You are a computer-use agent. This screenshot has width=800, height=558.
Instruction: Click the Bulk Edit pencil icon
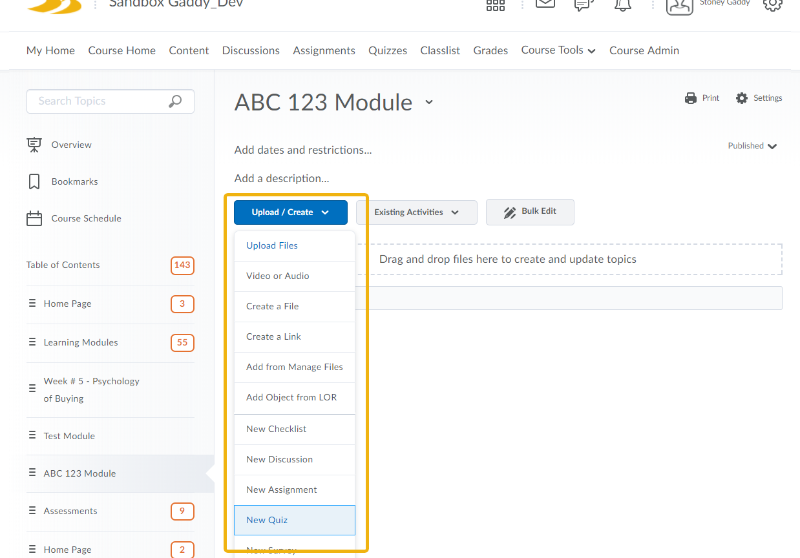click(509, 212)
